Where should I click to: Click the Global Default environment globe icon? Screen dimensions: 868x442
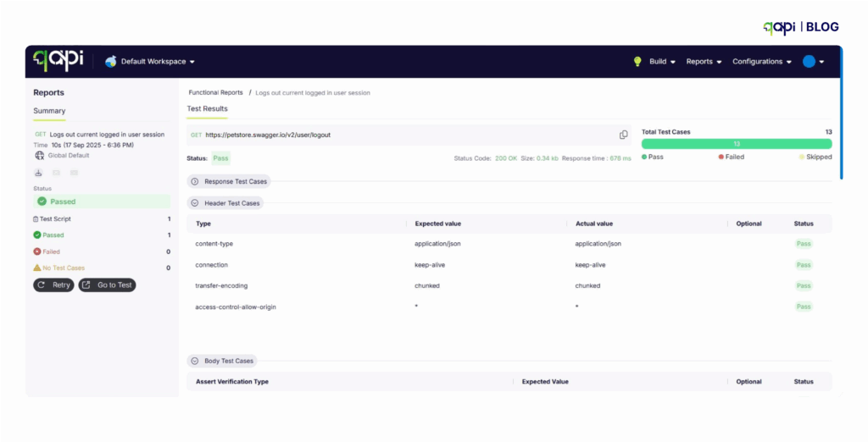[x=39, y=156]
